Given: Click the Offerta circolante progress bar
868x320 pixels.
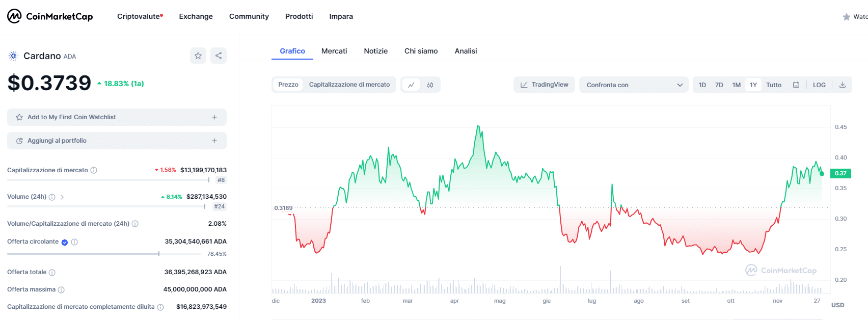Looking at the screenshot, I should (83, 254).
